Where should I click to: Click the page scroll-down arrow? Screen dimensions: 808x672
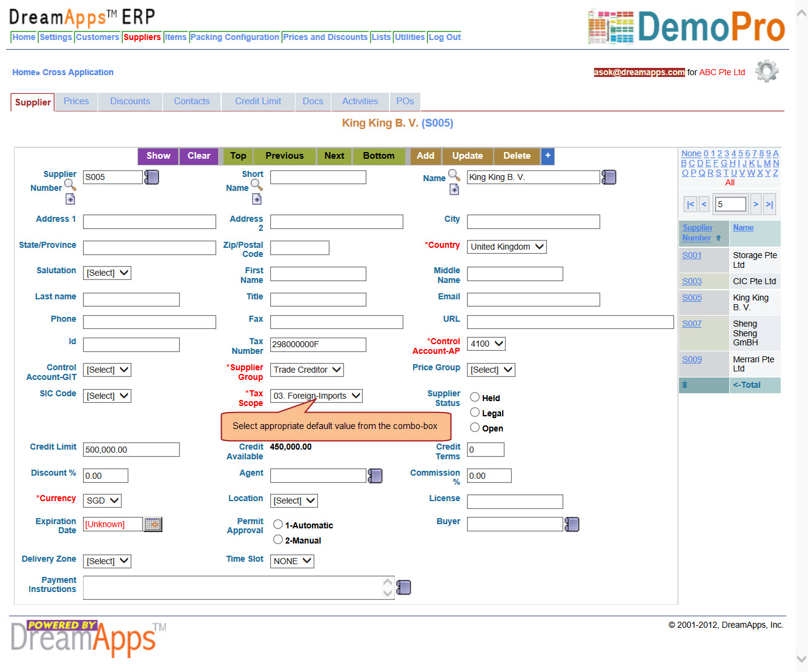pos(801,659)
